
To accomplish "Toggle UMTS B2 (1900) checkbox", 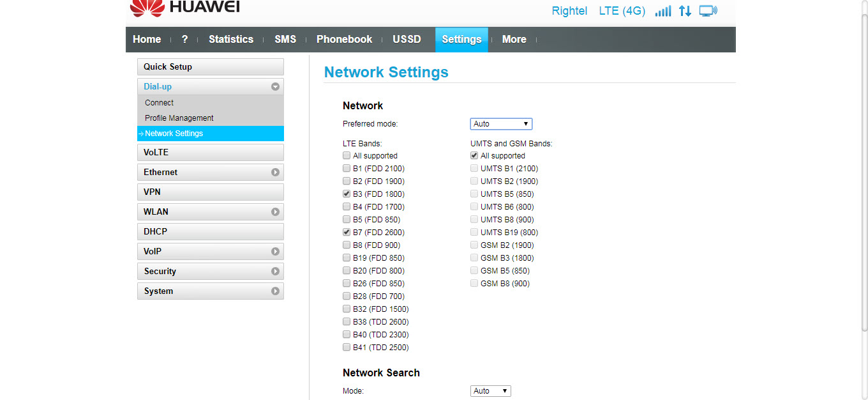I will 474,181.
